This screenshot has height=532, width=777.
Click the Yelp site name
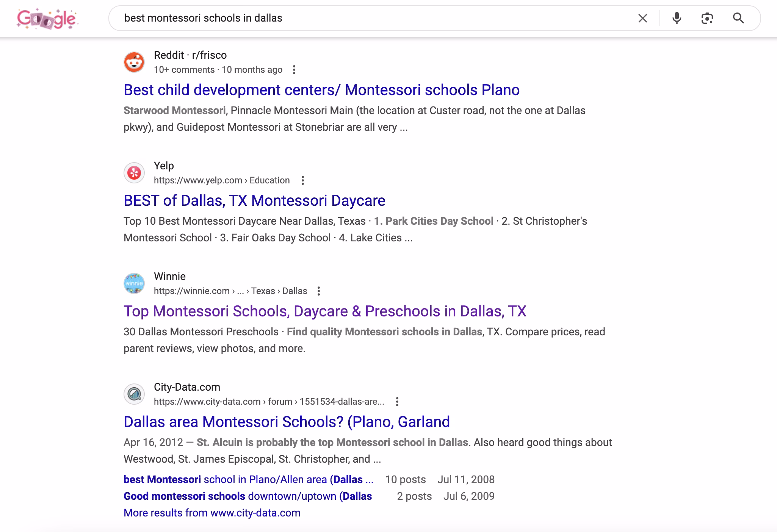(164, 166)
